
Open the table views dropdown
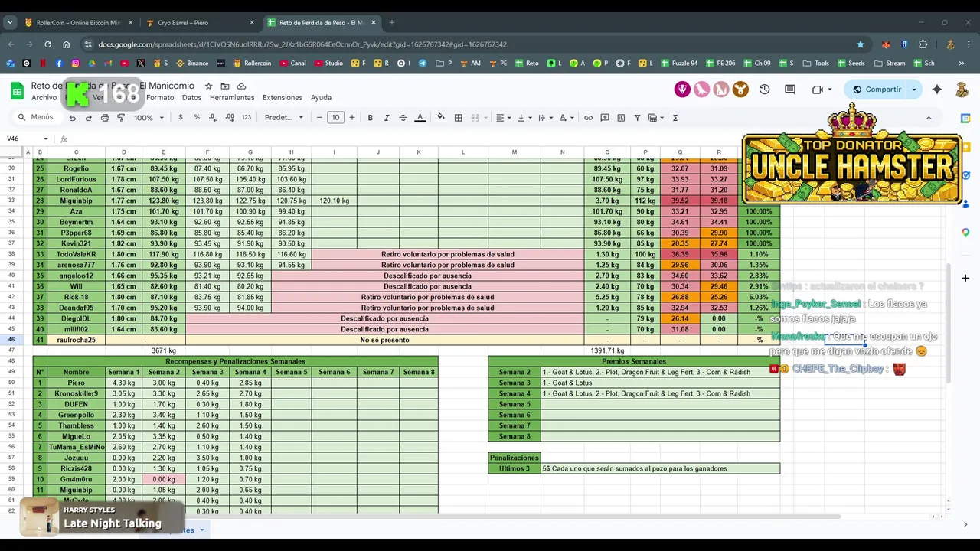(656, 118)
